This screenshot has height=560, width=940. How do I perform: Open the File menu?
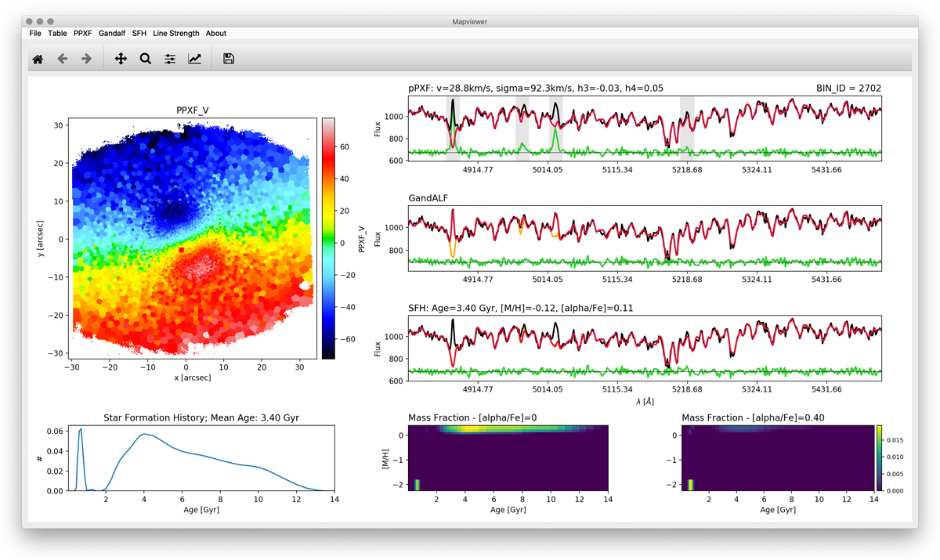point(35,34)
